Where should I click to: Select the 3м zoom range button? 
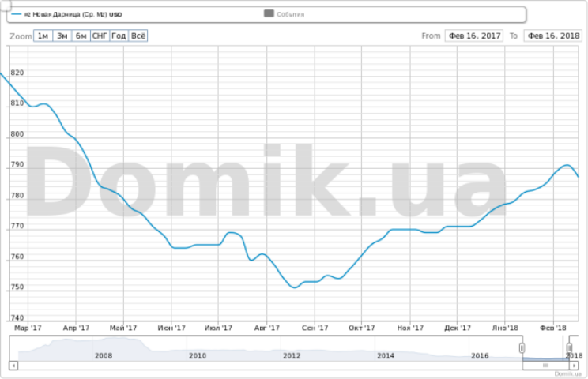tap(62, 36)
